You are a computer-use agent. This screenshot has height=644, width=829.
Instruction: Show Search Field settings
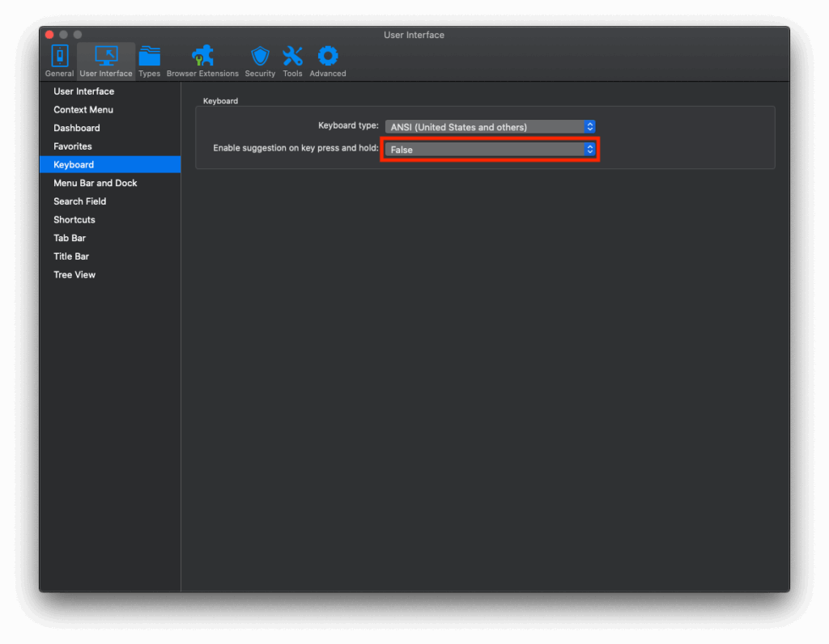click(x=80, y=201)
